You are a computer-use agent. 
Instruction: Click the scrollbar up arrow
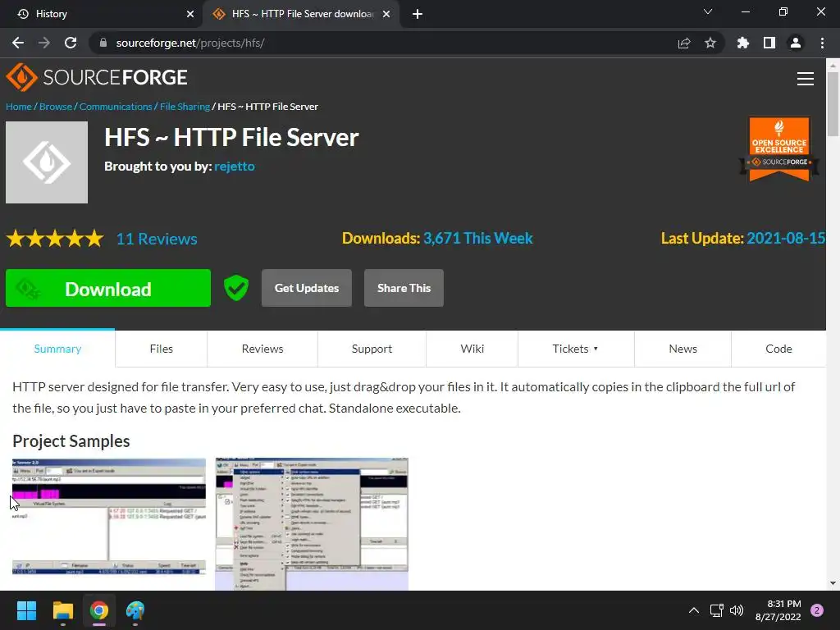833,66
